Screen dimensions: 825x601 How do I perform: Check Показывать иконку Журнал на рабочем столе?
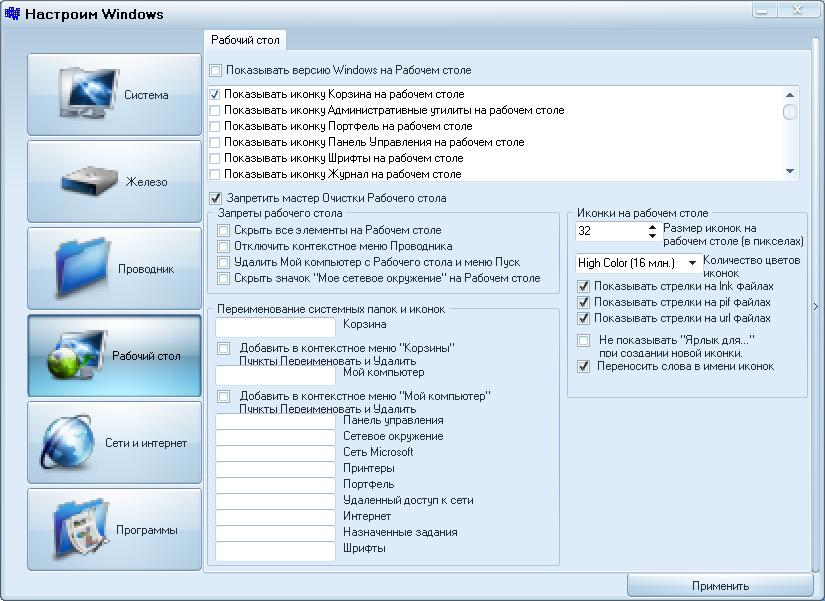(x=214, y=174)
